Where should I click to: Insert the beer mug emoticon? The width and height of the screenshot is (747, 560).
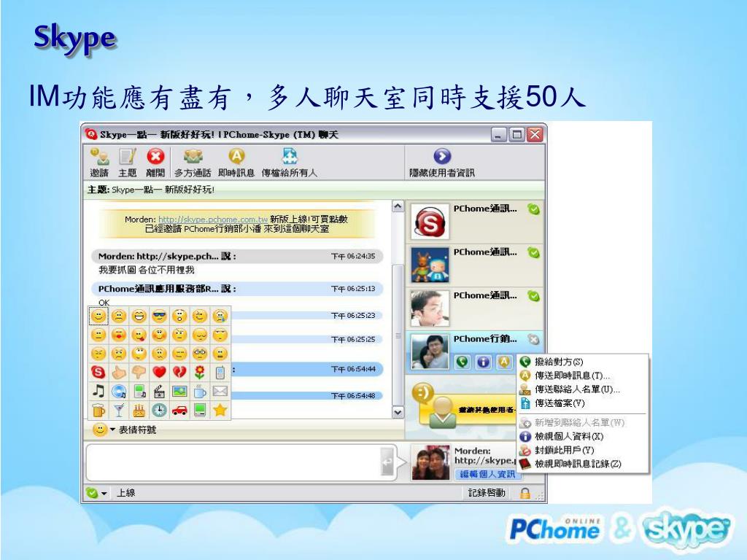click(98, 410)
